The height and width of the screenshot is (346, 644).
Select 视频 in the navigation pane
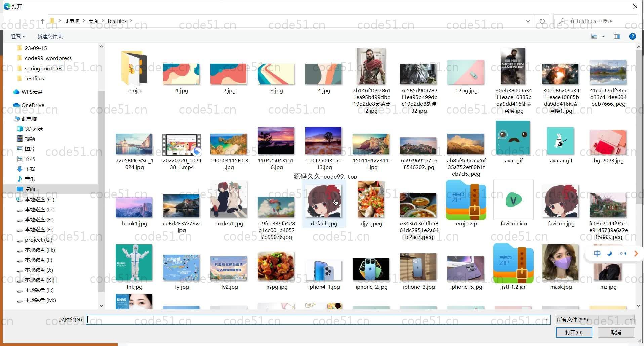coord(30,139)
